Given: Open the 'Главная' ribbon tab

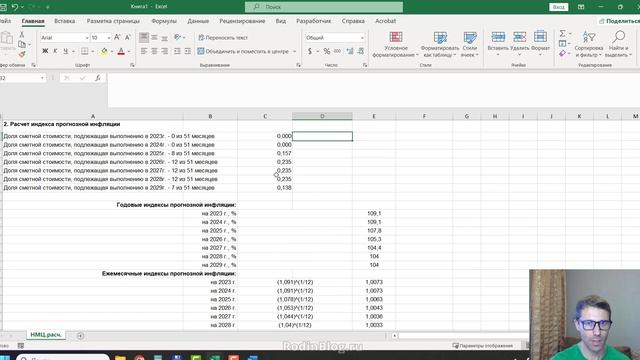Looking at the screenshot, I should 33,21.
